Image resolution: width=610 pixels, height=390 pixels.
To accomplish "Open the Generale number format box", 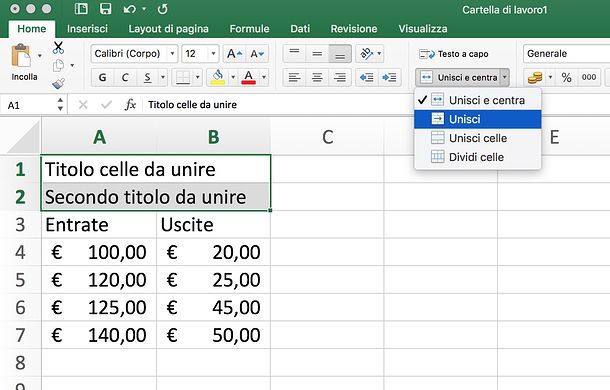I will pos(566,54).
